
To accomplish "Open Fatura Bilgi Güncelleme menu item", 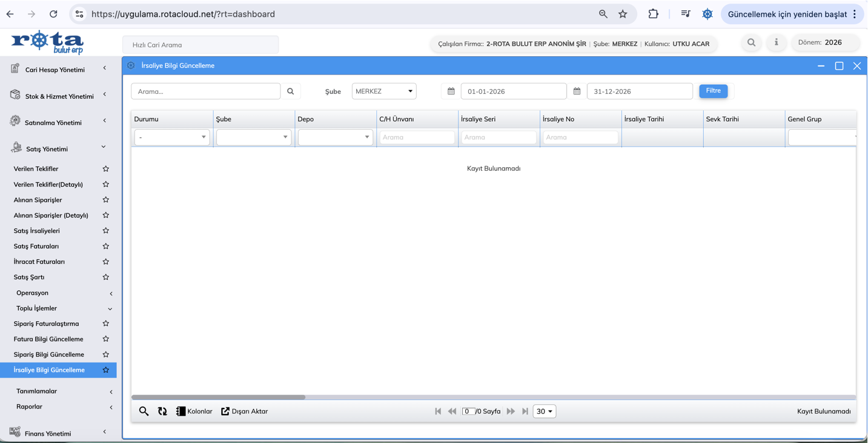I will point(48,339).
